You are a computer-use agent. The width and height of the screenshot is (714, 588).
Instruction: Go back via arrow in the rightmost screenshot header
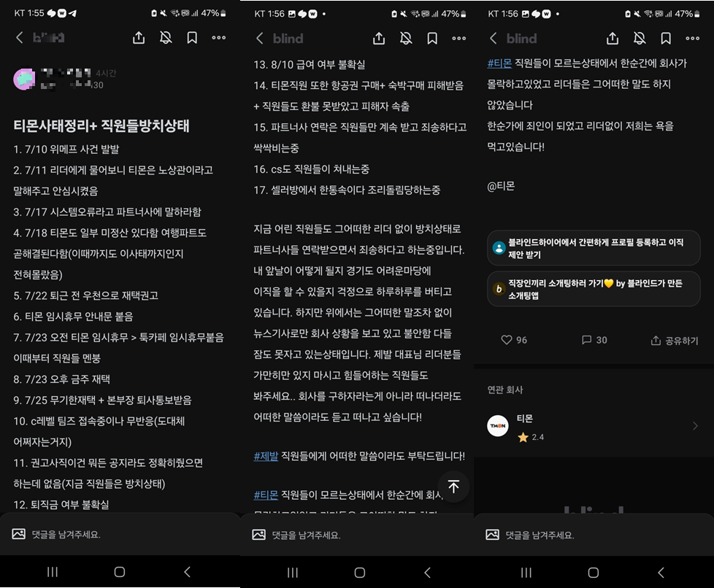pyautogui.click(x=493, y=38)
